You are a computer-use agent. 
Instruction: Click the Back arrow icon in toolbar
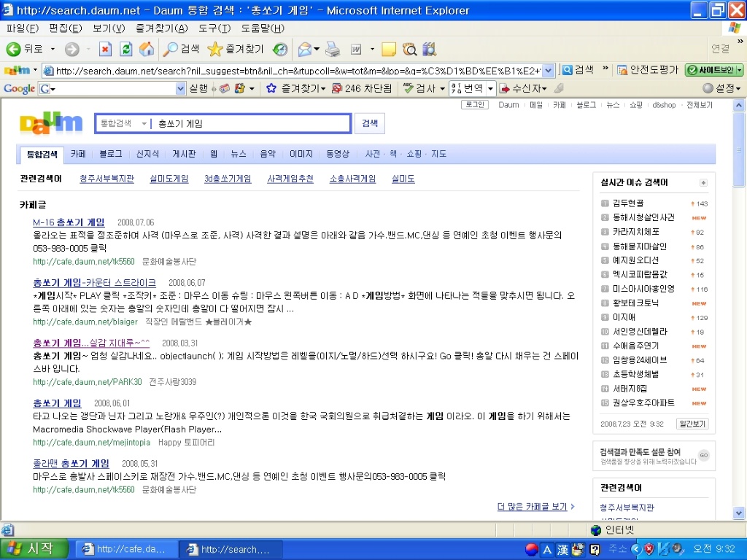click(13, 49)
